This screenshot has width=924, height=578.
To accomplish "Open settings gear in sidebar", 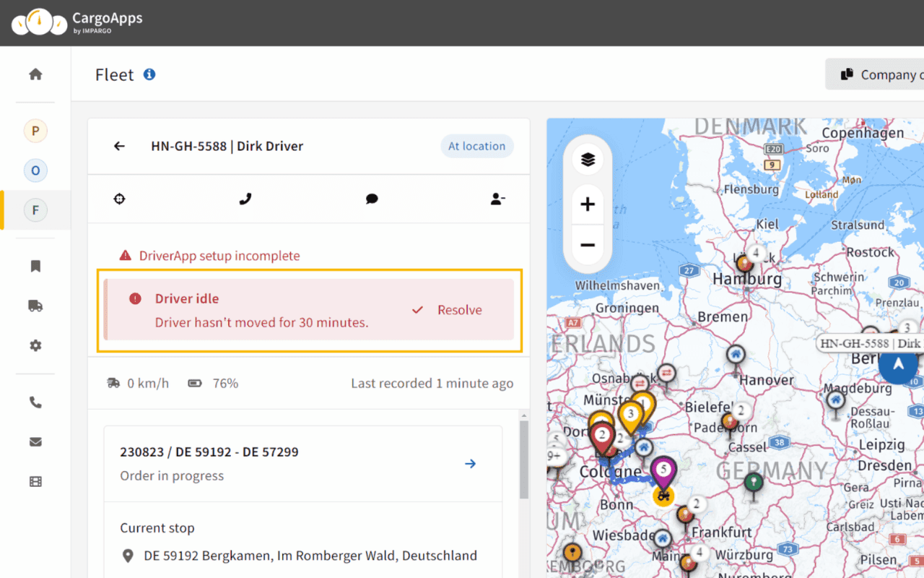I will [35, 346].
